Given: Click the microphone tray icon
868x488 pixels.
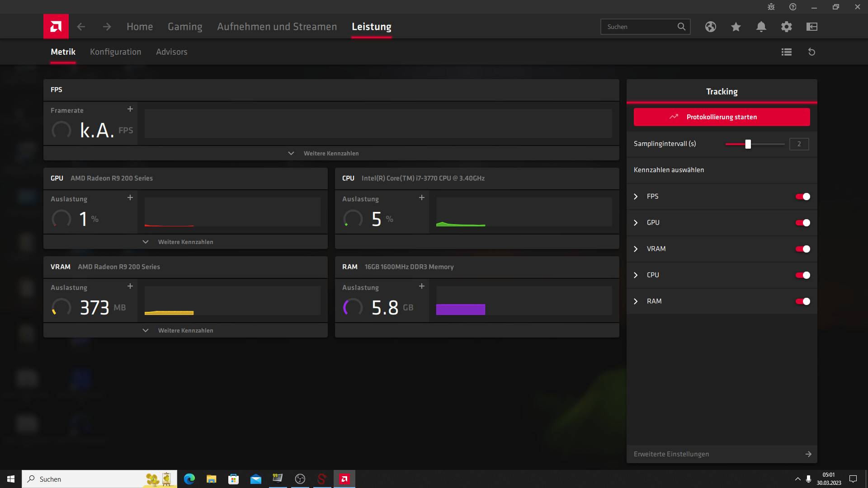Looking at the screenshot, I should (808, 479).
